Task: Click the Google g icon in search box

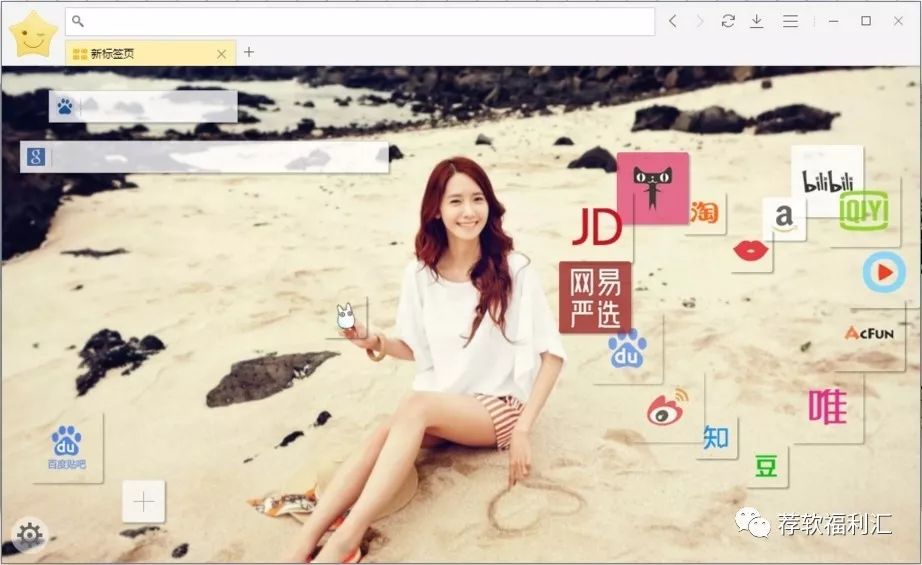Action: [x=35, y=157]
